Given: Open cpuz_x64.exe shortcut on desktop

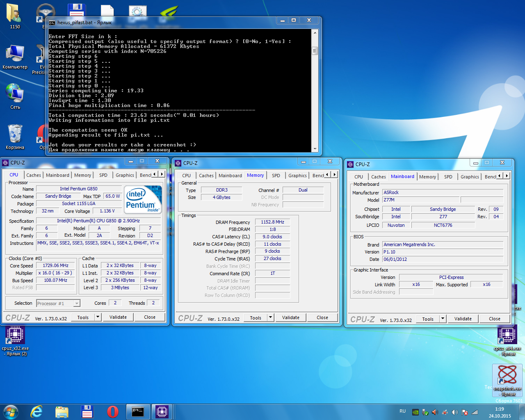Looking at the screenshot, I should pos(507,340).
